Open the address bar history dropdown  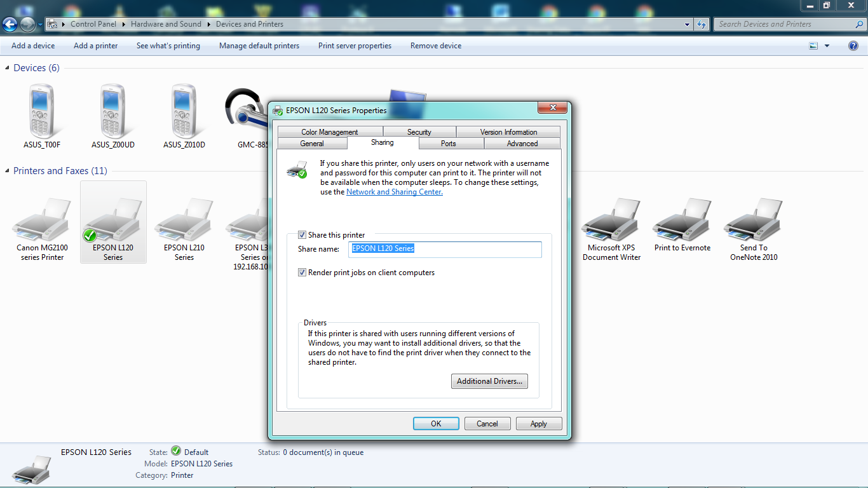(x=688, y=24)
